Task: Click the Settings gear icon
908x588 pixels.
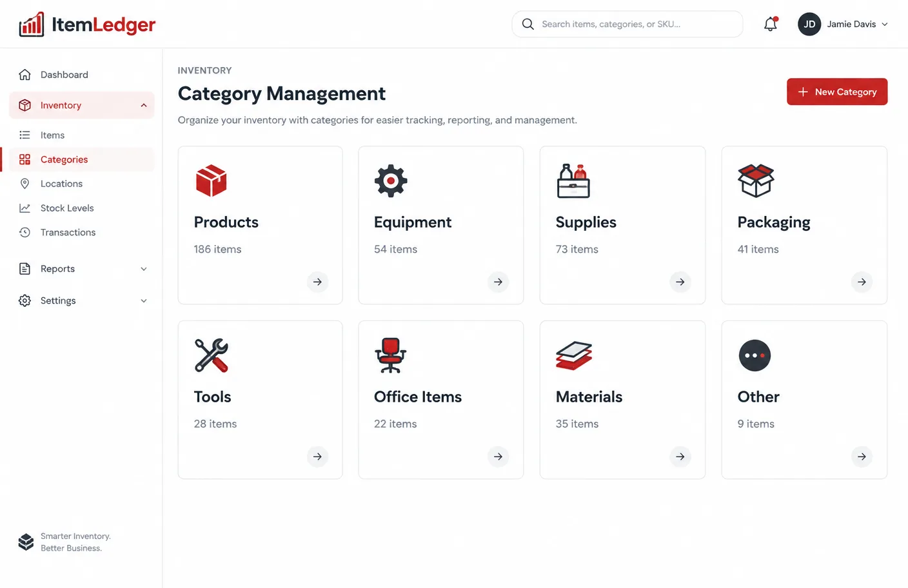Action: point(25,300)
